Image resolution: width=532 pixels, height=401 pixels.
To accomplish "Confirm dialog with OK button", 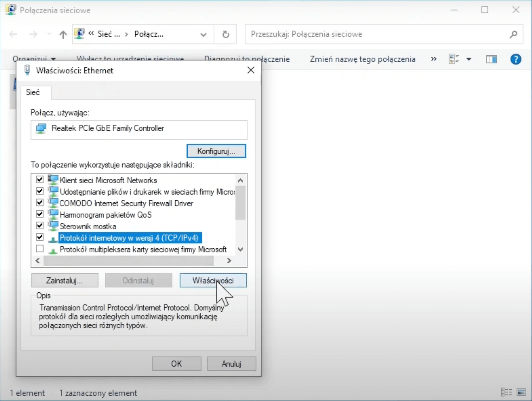I will (177, 364).
